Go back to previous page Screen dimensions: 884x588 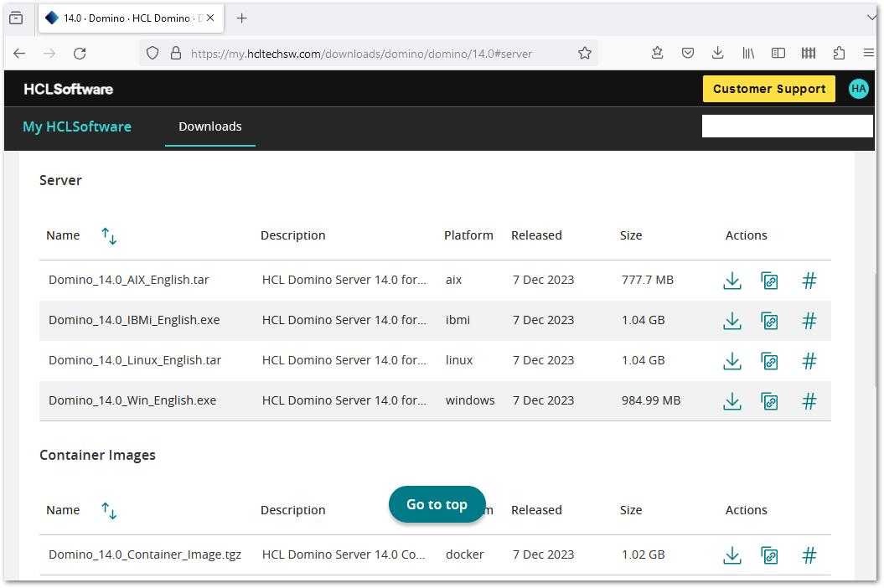[x=19, y=54]
